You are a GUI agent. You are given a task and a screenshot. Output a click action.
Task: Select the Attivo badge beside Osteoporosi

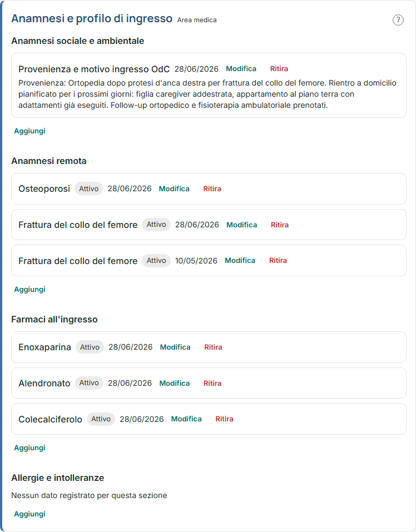88,188
